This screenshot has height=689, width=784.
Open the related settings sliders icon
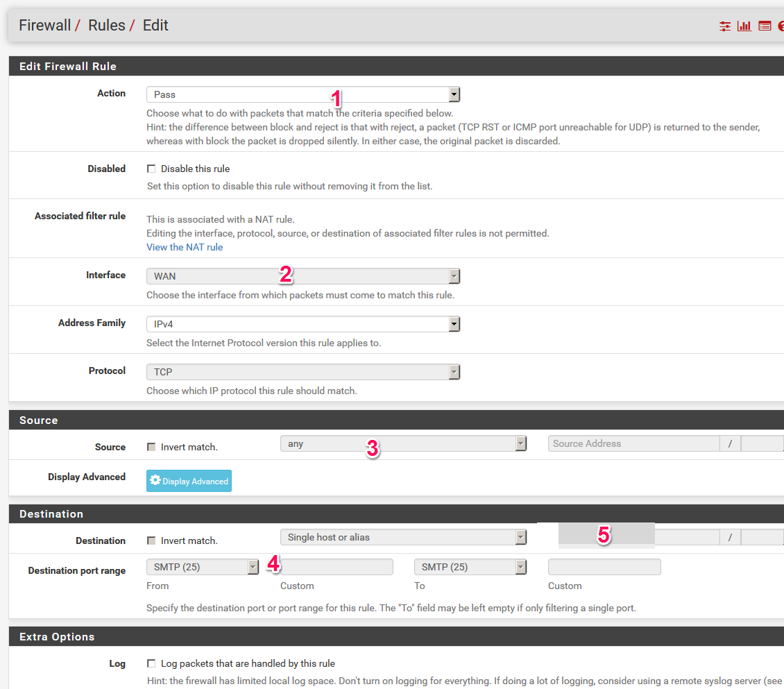click(x=724, y=26)
